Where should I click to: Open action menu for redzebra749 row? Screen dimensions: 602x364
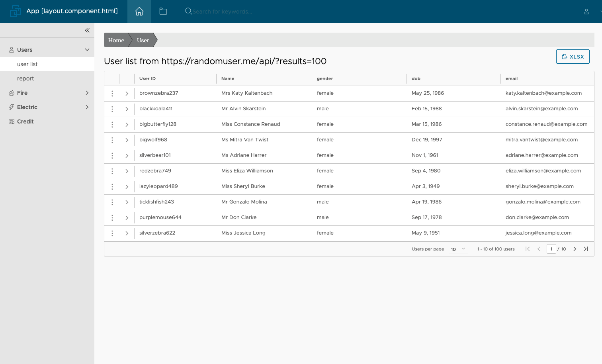tap(112, 171)
